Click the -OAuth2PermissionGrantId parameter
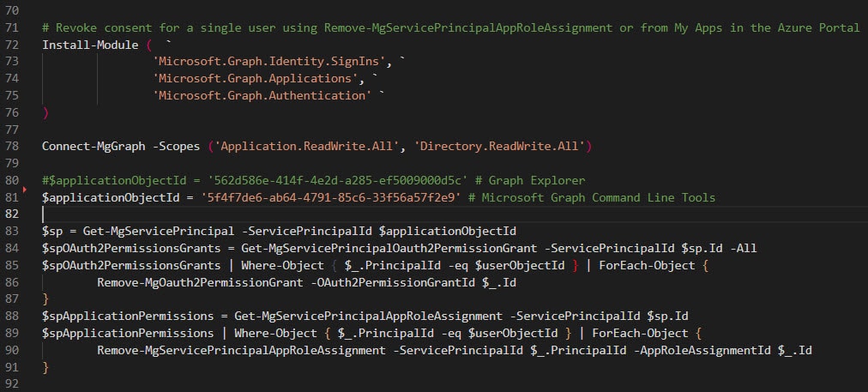 coord(393,282)
